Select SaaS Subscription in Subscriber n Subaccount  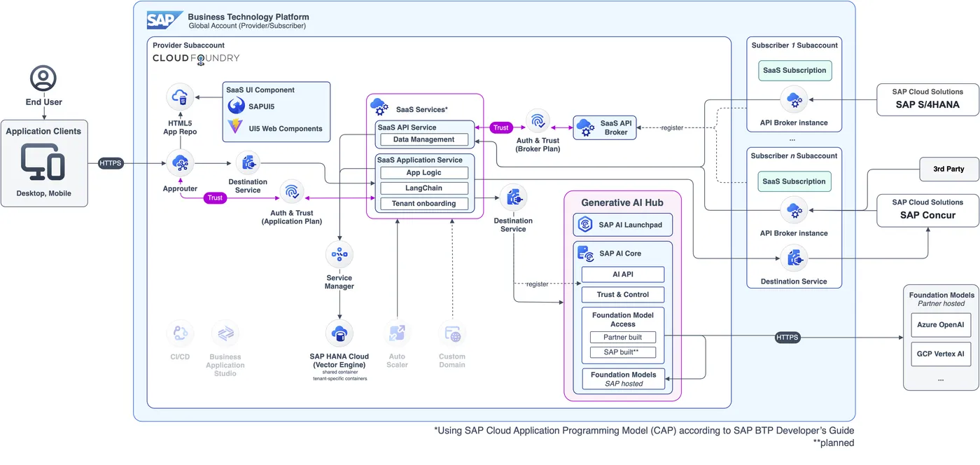coord(794,181)
